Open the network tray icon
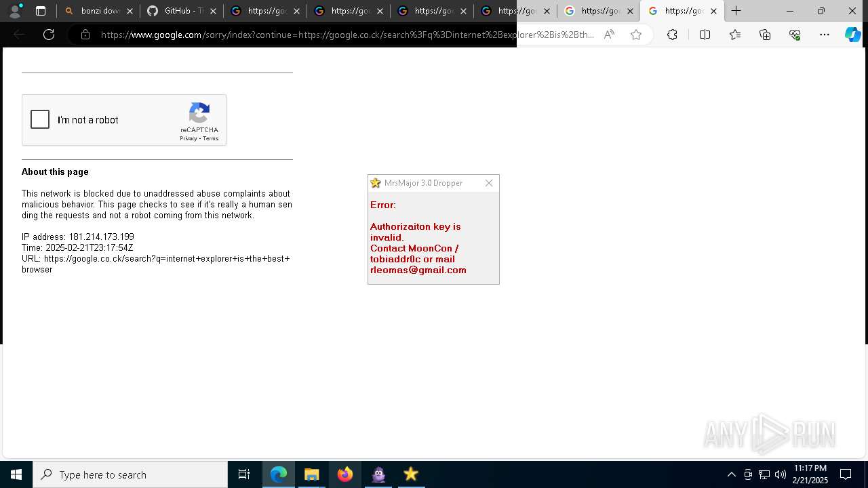This screenshot has width=868, height=488. (x=764, y=474)
